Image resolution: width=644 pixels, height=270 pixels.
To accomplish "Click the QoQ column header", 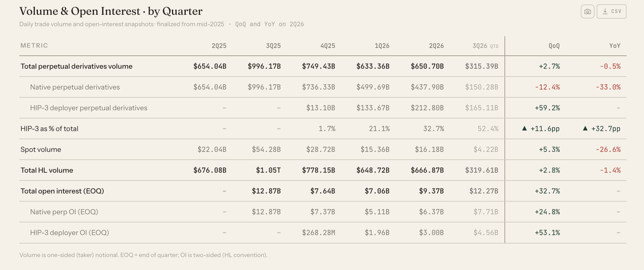I will coord(554,46).
